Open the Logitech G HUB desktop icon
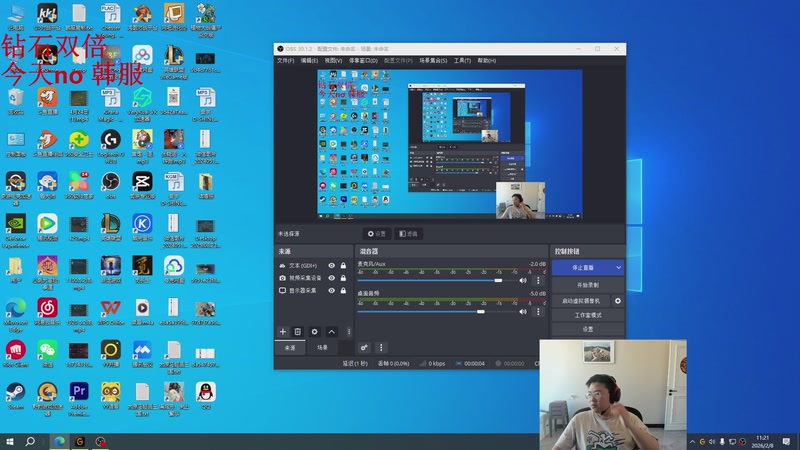The height and width of the screenshot is (450, 800). [111, 146]
